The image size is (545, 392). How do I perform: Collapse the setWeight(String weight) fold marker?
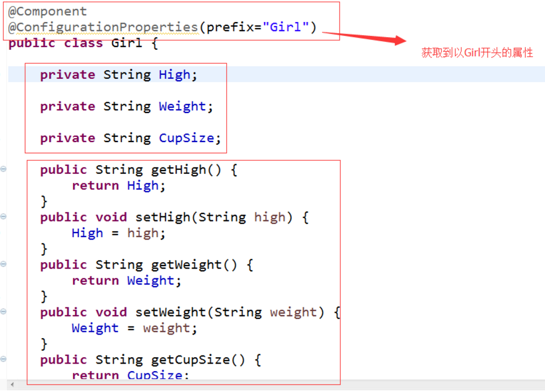coord(3,311)
